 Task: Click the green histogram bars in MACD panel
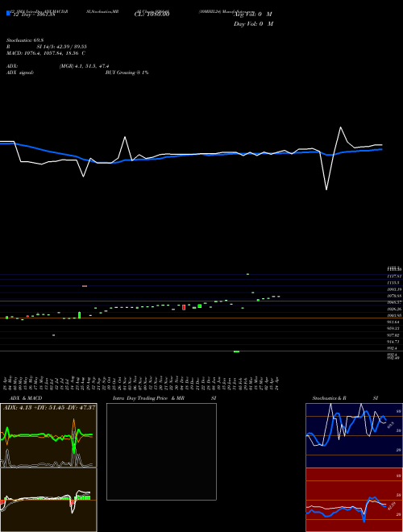[84, 497]
